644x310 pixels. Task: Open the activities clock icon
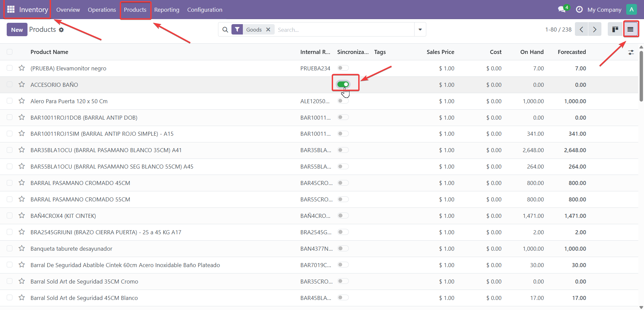click(x=579, y=9)
